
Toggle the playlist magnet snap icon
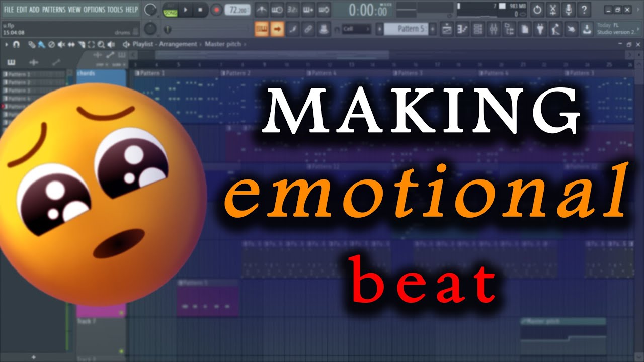pos(16,44)
